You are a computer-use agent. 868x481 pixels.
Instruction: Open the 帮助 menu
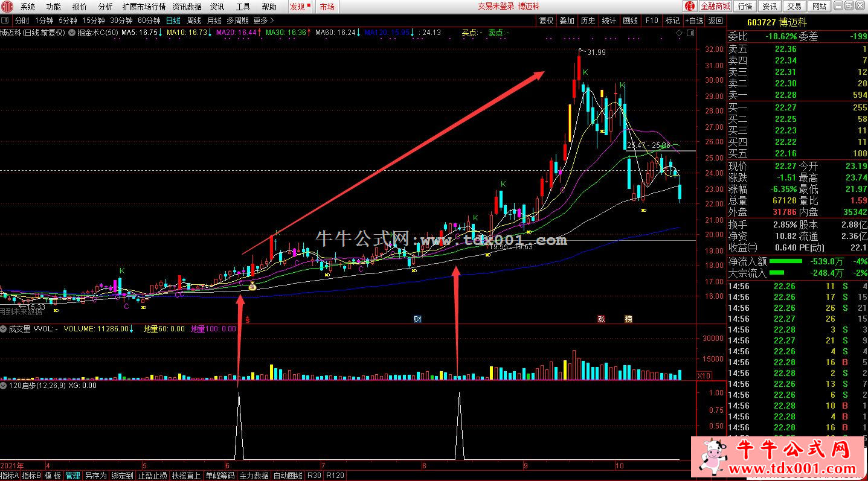(x=269, y=7)
